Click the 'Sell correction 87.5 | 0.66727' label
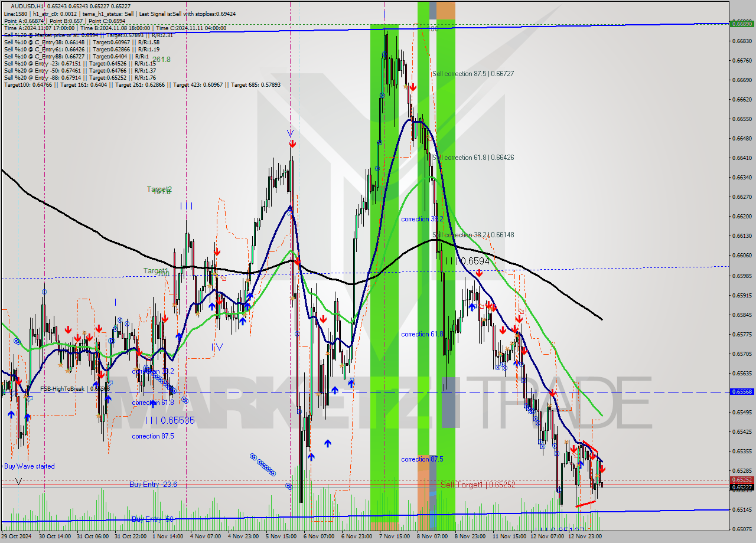The image size is (756, 543). pyautogui.click(x=473, y=74)
